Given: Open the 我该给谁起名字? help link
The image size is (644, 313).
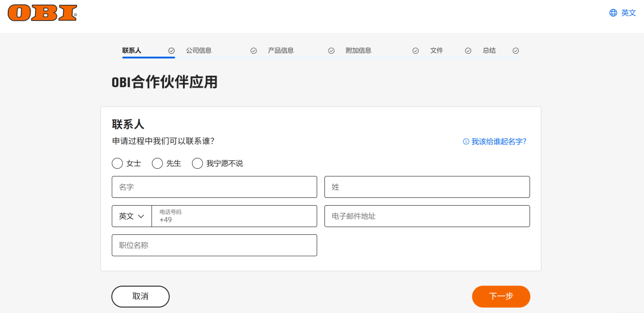Looking at the screenshot, I should (499, 142).
